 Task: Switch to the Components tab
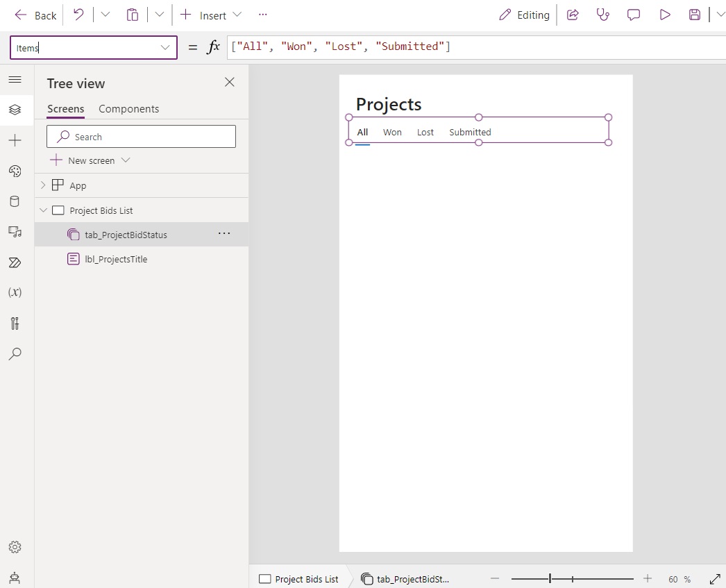coord(129,109)
